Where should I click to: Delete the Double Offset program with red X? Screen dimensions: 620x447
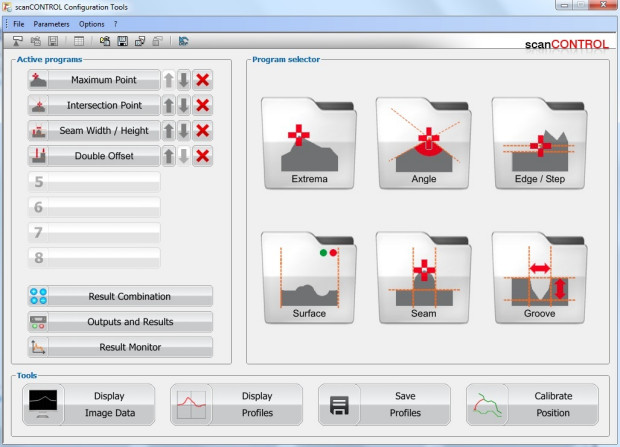pyautogui.click(x=202, y=155)
